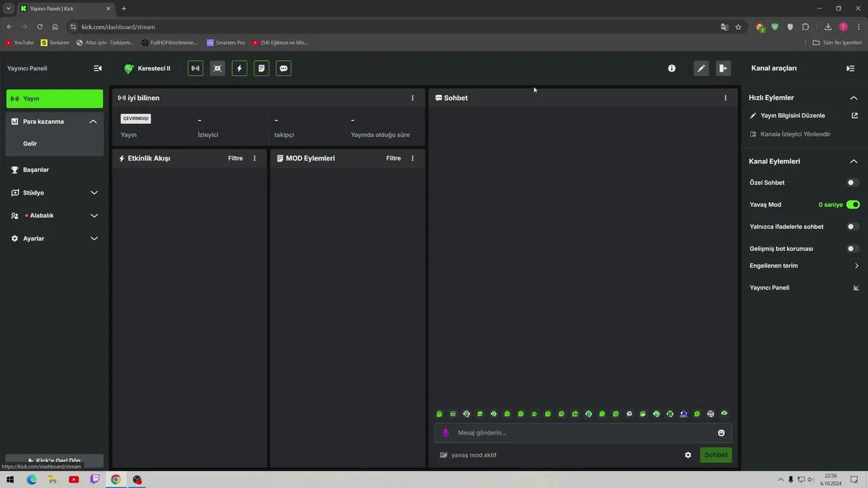Expand the Stüdyo sidebar section
868x488 pixels.
click(54, 192)
